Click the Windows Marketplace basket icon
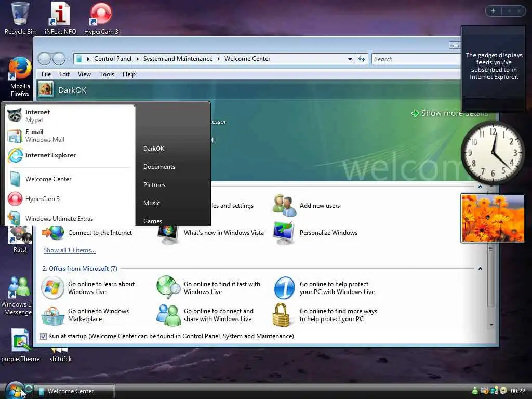 pos(52,315)
